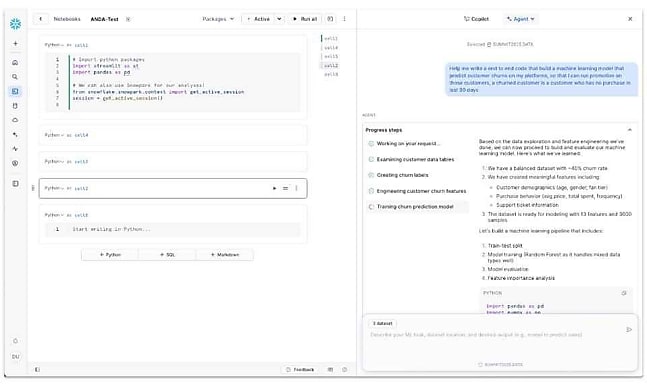Select 'Working on your request' step
Screen dimensions: 647x386
click(417, 144)
